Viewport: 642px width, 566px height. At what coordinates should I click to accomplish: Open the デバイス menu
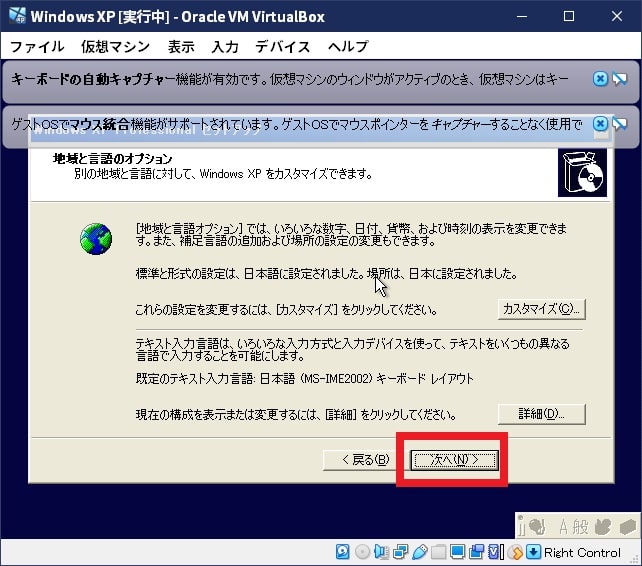(x=283, y=47)
